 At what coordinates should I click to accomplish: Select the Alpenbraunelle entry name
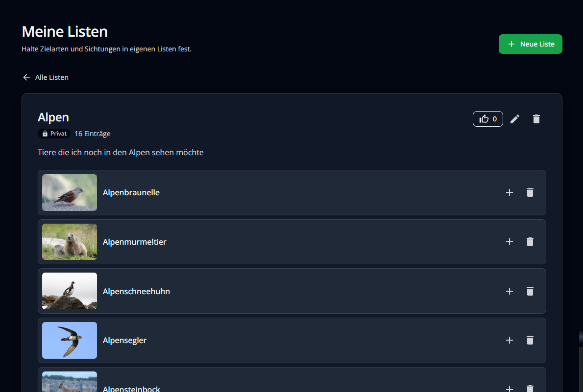(131, 192)
